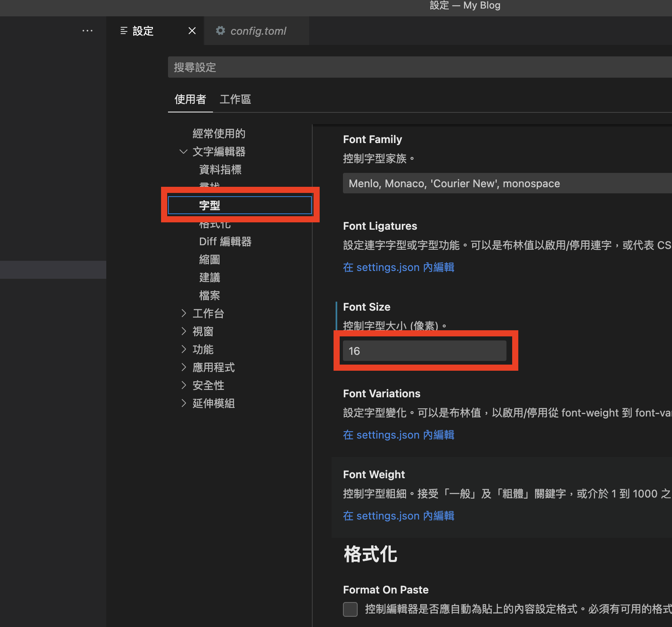Click the Format On Paste title
The image size is (672, 627).
tap(386, 590)
